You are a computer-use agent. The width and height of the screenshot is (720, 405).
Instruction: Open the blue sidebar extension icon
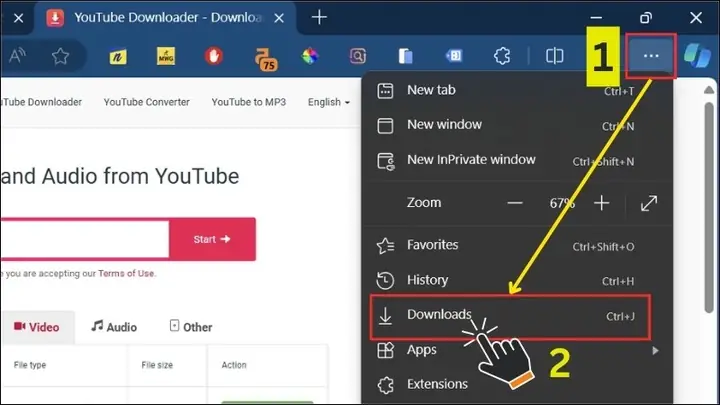click(454, 56)
